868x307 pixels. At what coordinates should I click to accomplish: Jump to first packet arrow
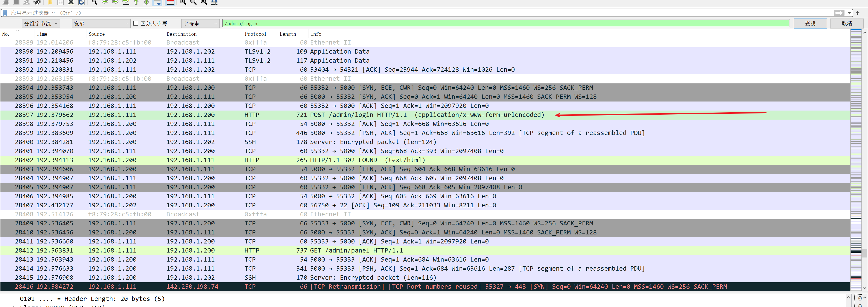pos(136,2)
